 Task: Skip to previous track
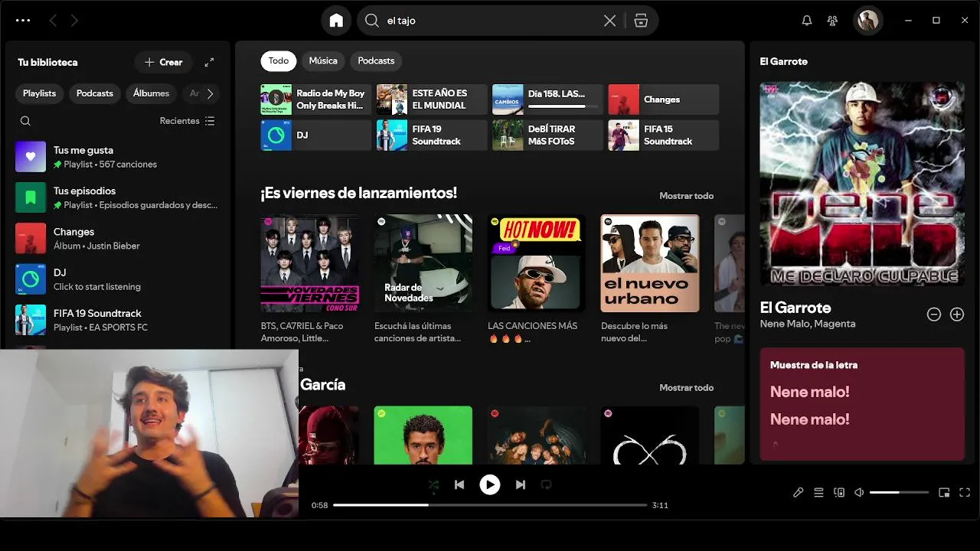(459, 484)
